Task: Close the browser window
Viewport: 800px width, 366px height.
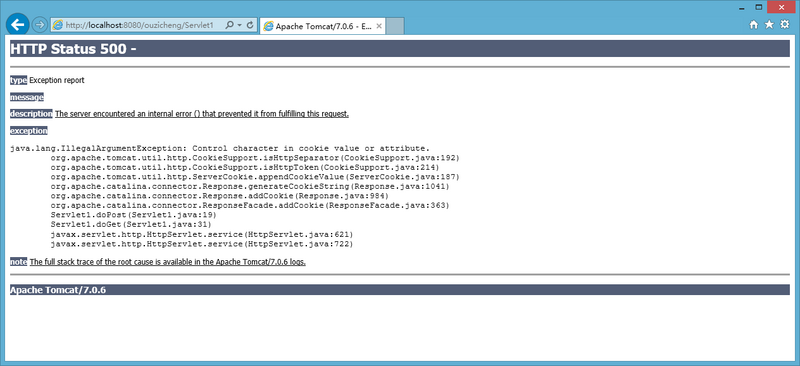Action: coord(782,7)
